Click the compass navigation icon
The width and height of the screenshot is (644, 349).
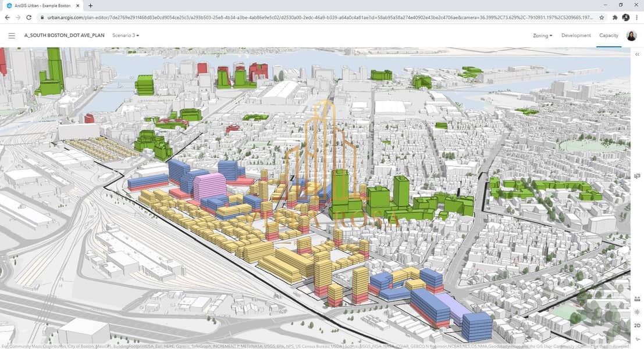coord(637,339)
